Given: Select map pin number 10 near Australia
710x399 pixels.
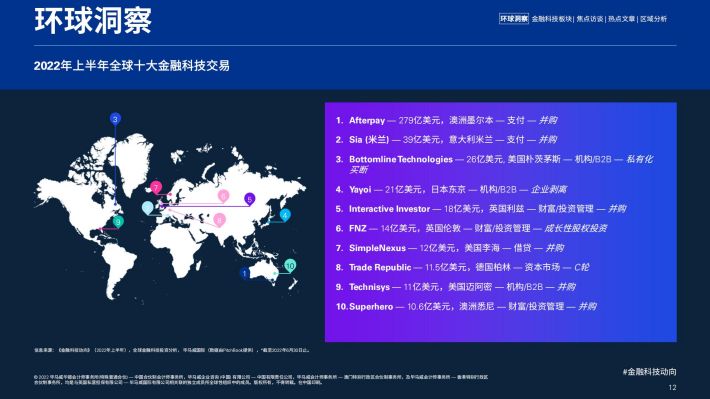Looking at the screenshot, I should pyautogui.click(x=290, y=266).
